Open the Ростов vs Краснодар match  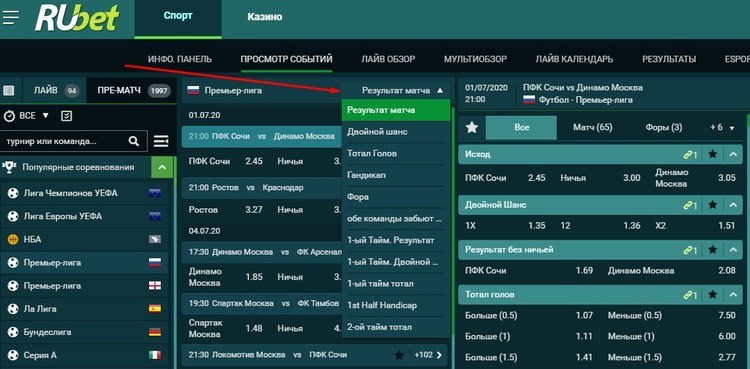coord(261,188)
